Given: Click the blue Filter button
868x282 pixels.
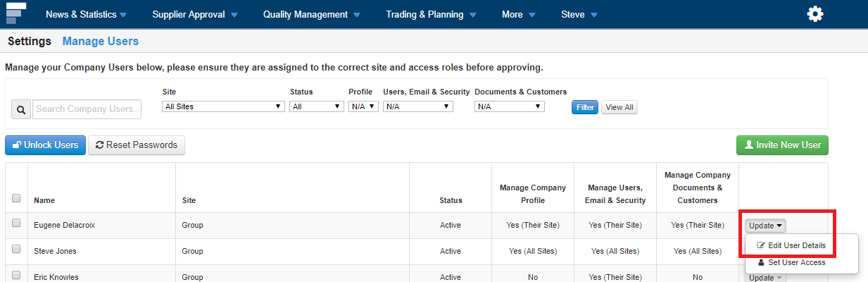Looking at the screenshot, I should pyautogui.click(x=584, y=108).
